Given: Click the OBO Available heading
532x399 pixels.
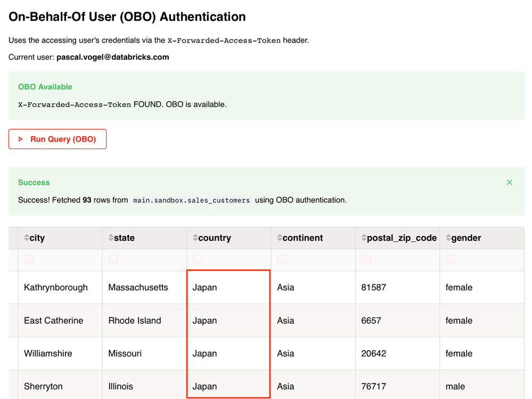Looking at the screenshot, I should coord(45,87).
